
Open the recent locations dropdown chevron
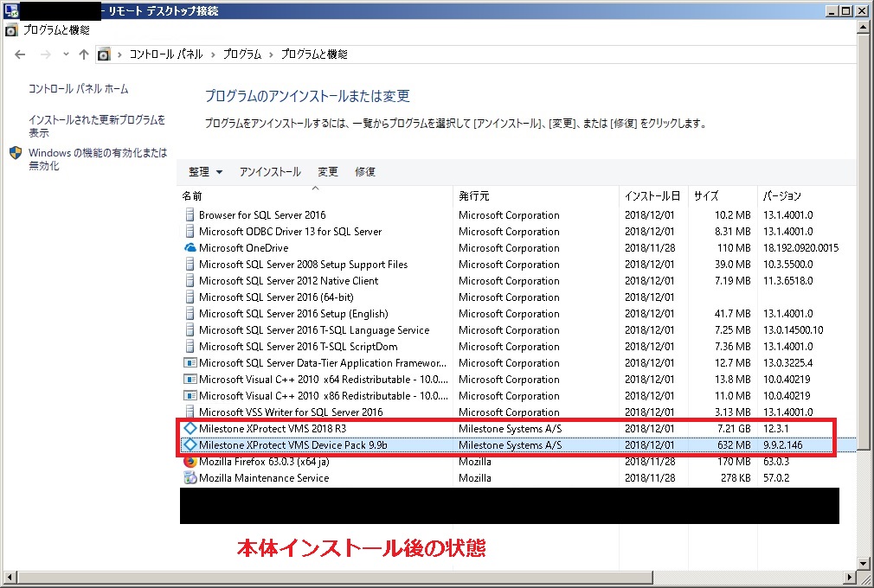[x=66, y=54]
